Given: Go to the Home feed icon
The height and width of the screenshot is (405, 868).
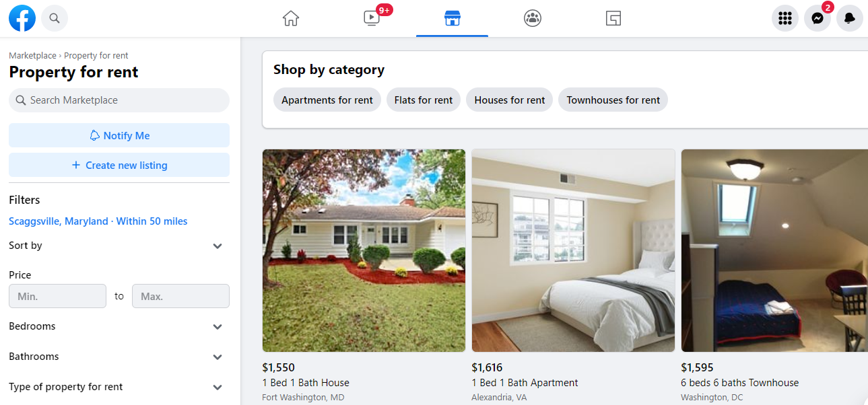Looking at the screenshot, I should pyautogui.click(x=290, y=18).
